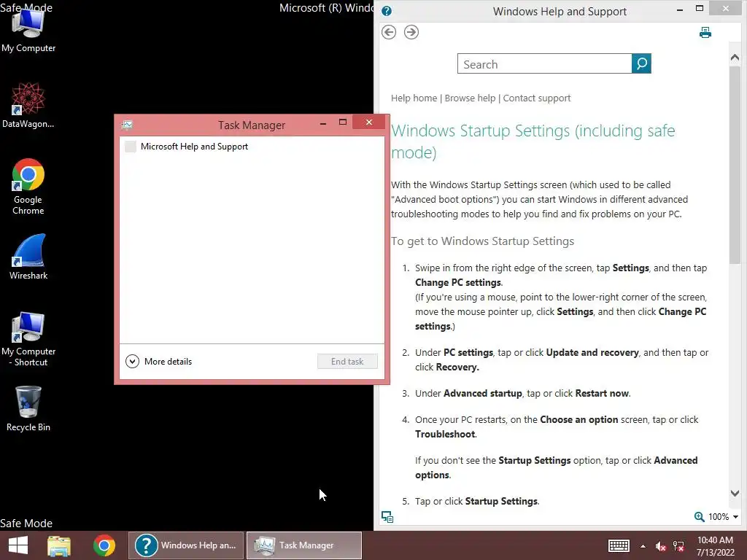Select Microsoft Help and Support task
747x560 pixels.
coord(252,147)
